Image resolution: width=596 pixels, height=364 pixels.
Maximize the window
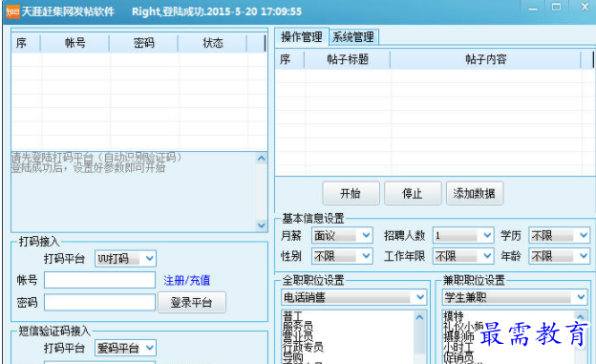(556, 8)
